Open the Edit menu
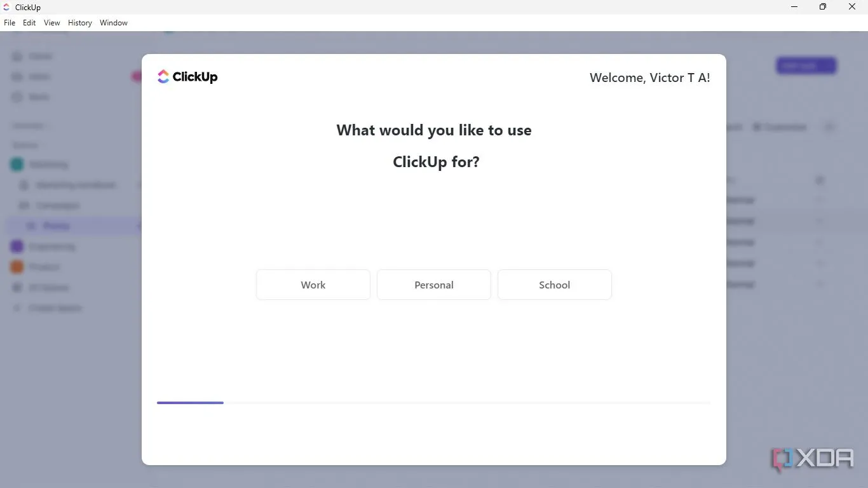Screen dimensions: 868x488 tap(29, 23)
